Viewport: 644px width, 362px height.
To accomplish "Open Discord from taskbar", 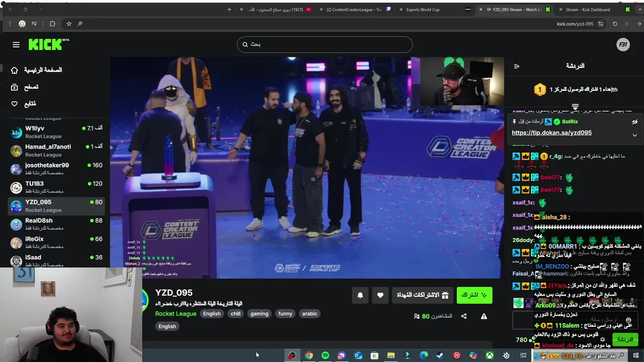I will tap(342, 355).
